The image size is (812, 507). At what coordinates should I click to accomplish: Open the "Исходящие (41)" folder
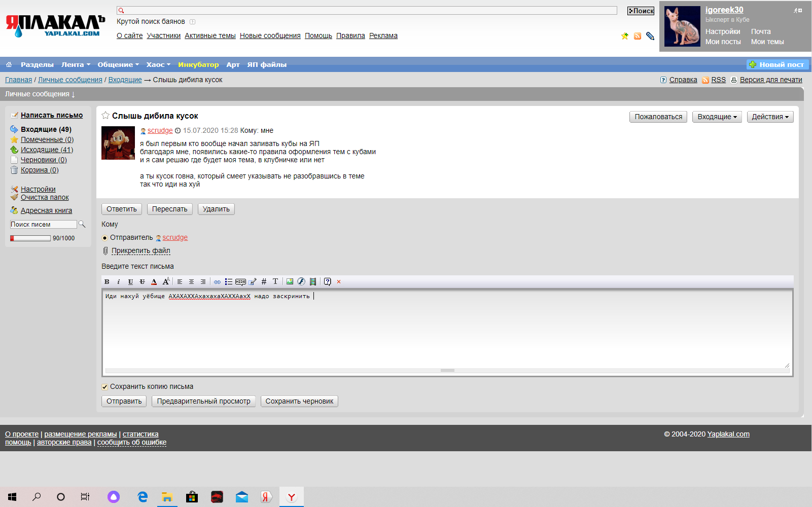(x=47, y=150)
